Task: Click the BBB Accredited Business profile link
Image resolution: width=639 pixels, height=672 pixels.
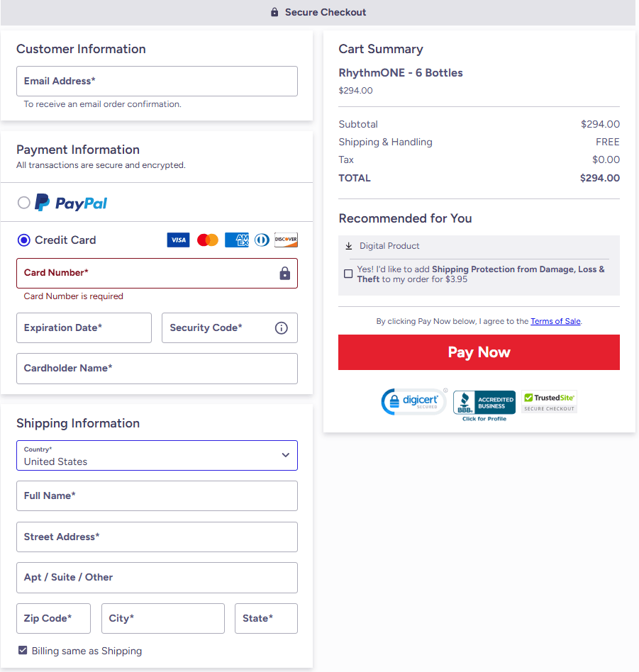Action: pyautogui.click(x=484, y=418)
